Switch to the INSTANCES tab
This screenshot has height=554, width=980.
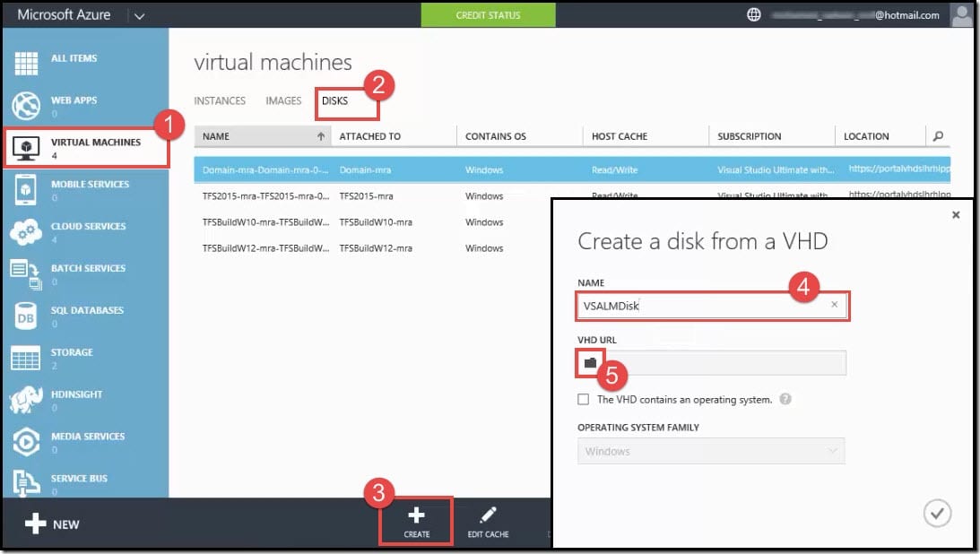click(220, 100)
